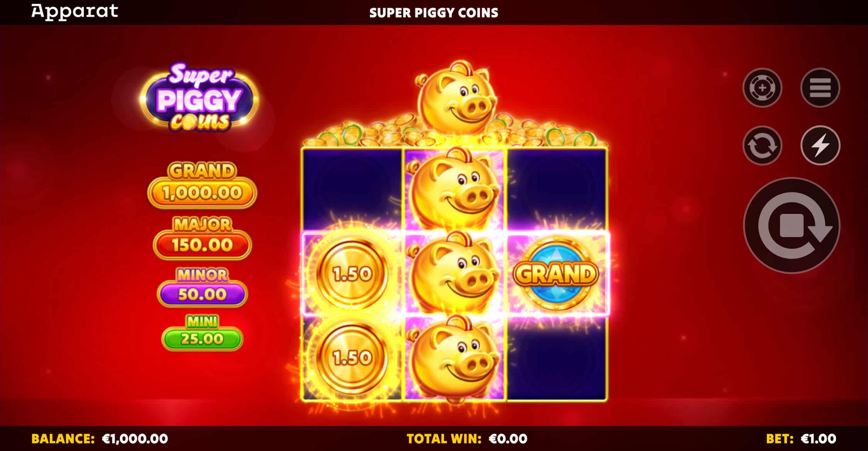Open the hamburger menu
This screenshot has width=868, height=451.
[x=820, y=88]
